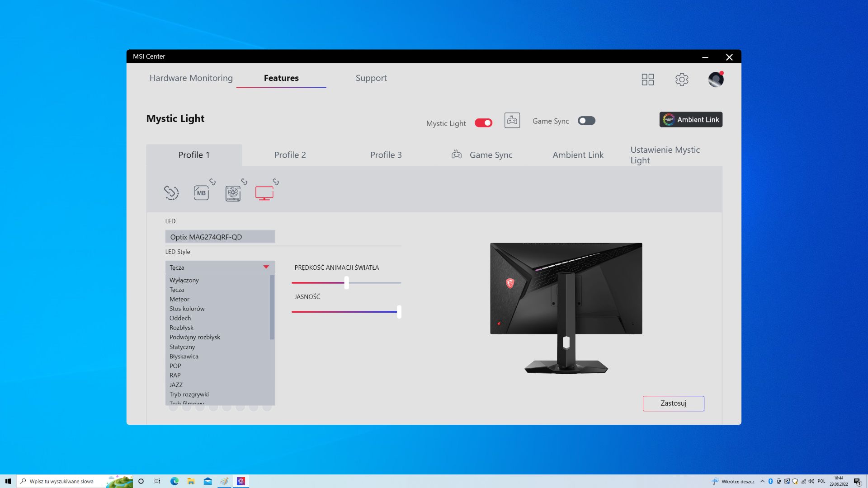868x488 pixels.
Task: Pick Statyczny in the LED style list
Action: [x=182, y=347]
